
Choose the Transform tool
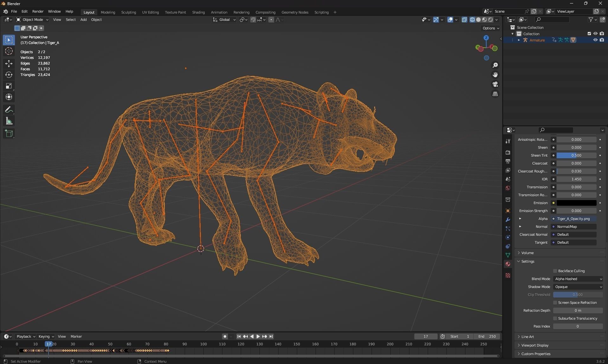click(9, 97)
